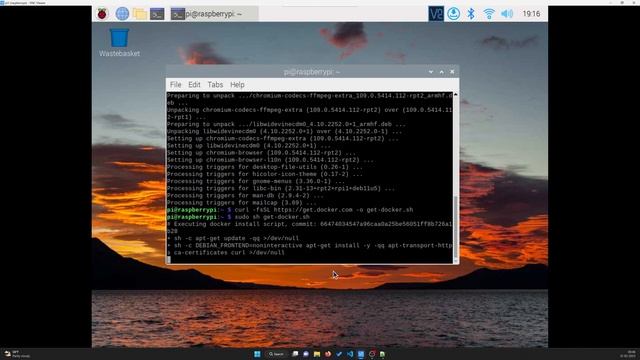Click the curl get.docker.com command line

tap(290, 210)
